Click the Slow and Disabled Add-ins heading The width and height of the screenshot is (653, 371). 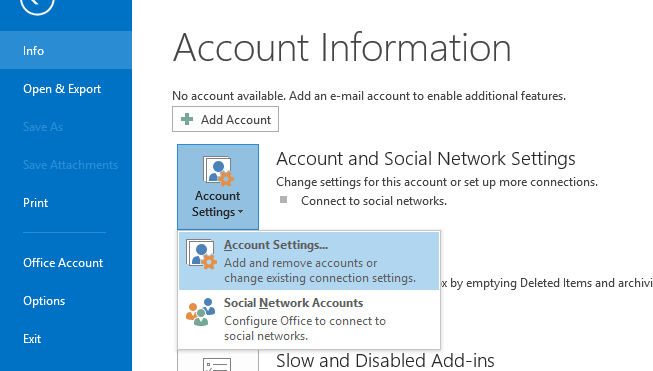click(x=385, y=361)
